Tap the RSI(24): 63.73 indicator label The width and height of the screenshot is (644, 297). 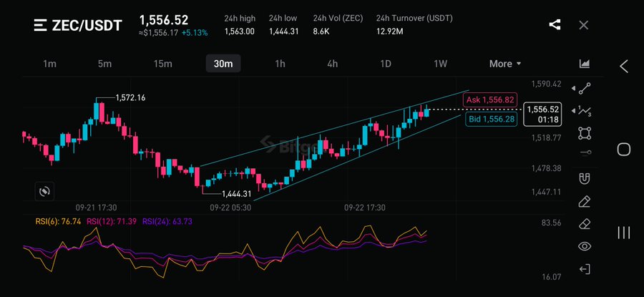(167, 221)
